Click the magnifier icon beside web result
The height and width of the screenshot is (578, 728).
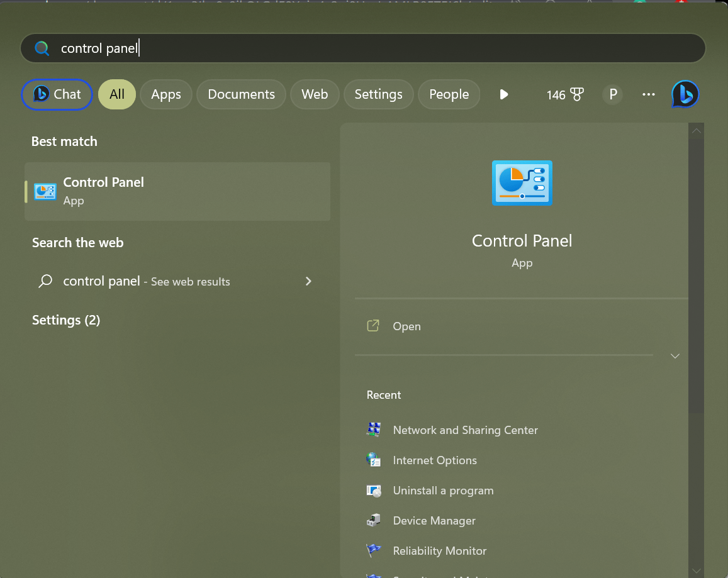(x=45, y=281)
